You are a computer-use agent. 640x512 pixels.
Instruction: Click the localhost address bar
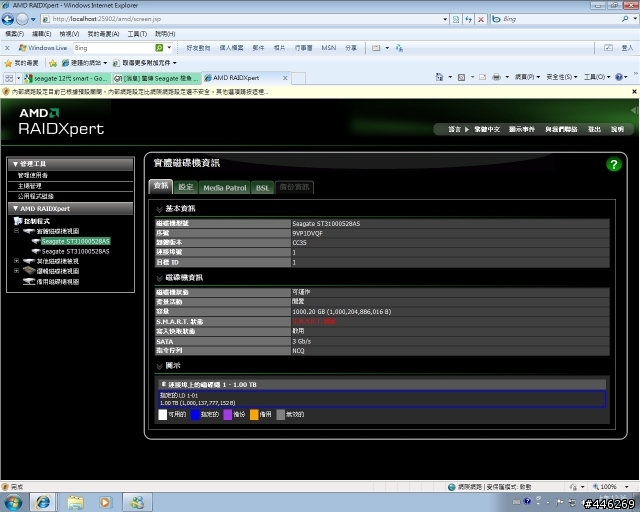click(x=241, y=19)
